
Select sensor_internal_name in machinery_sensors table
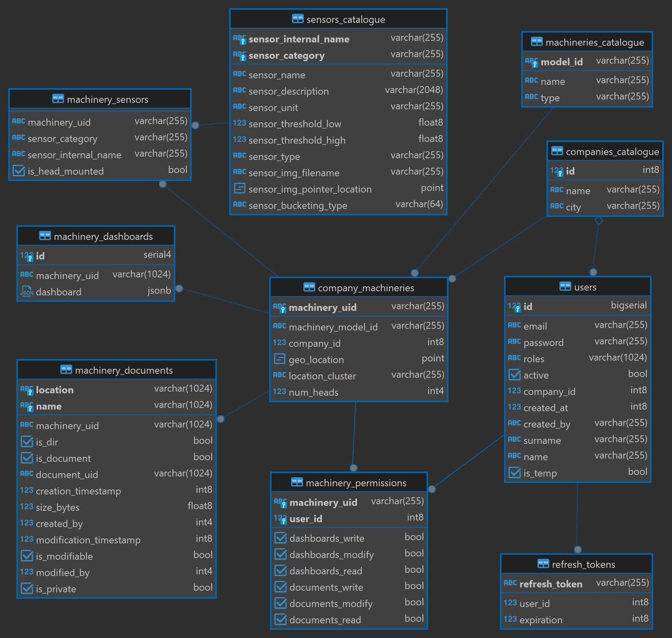point(99,154)
